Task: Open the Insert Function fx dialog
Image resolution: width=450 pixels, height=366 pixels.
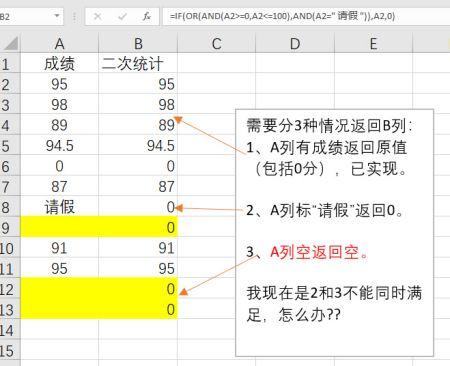Action: (146, 16)
